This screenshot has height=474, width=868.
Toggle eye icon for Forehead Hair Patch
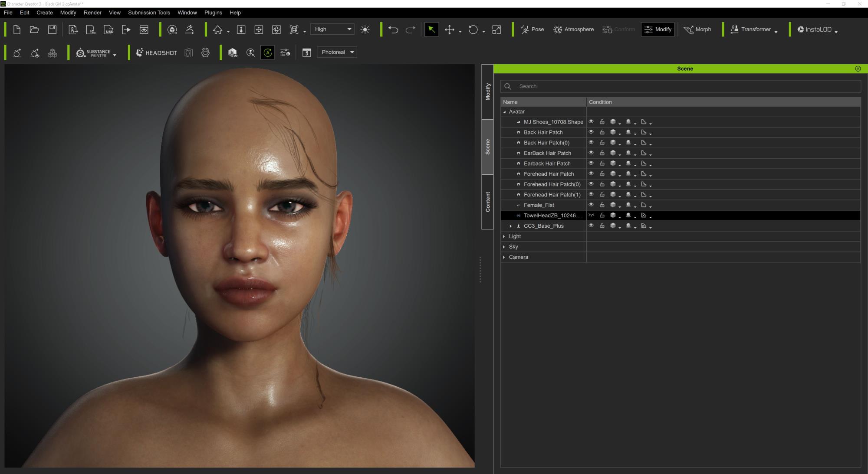tap(591, 173)
